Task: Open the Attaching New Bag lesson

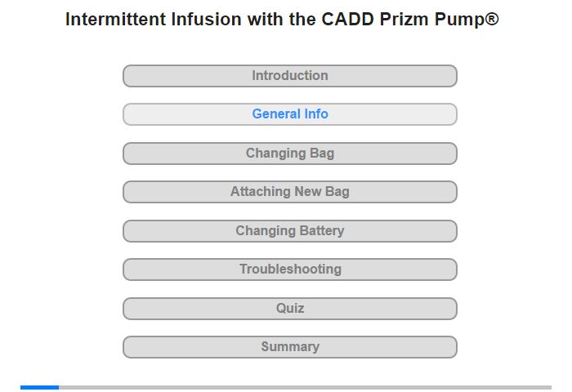Action: click(289, 192)
